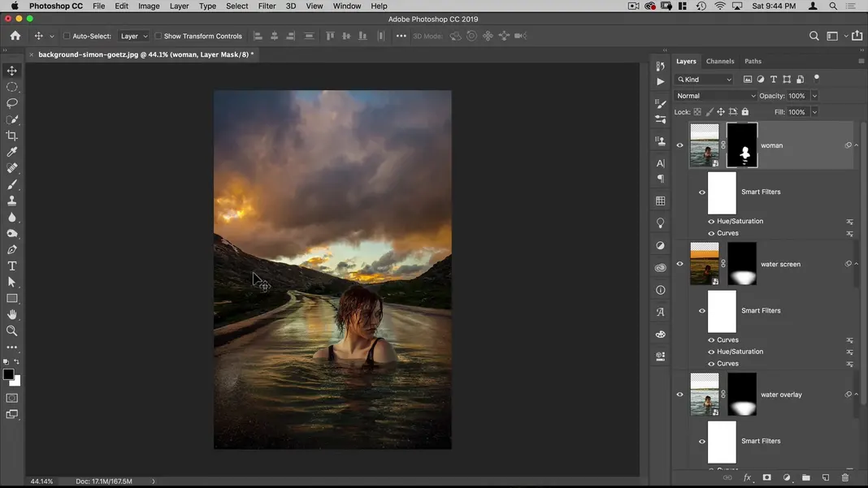The height and width of the screenshot is (488, 868).
Task: Click the Photoshop CC application menu
Action: point(56,6)
